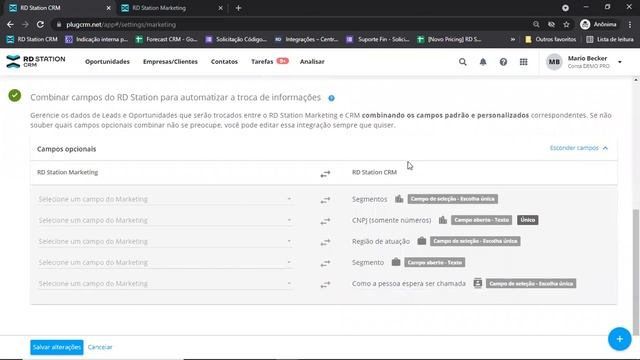Open the Outros favoritos folder
This screenshot has height=360, width=640.
(x=551, y=40)
